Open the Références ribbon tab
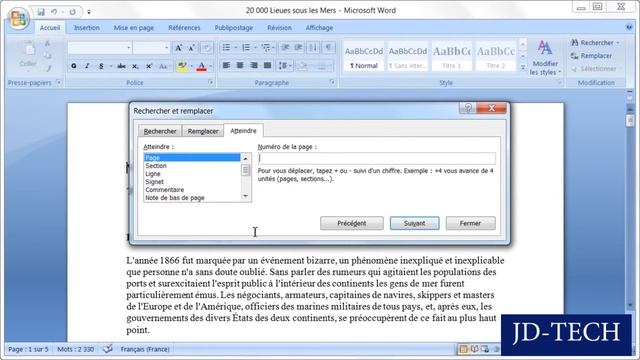Image resolution: width=640 pixels, height=360 pixels. point(184,28)
